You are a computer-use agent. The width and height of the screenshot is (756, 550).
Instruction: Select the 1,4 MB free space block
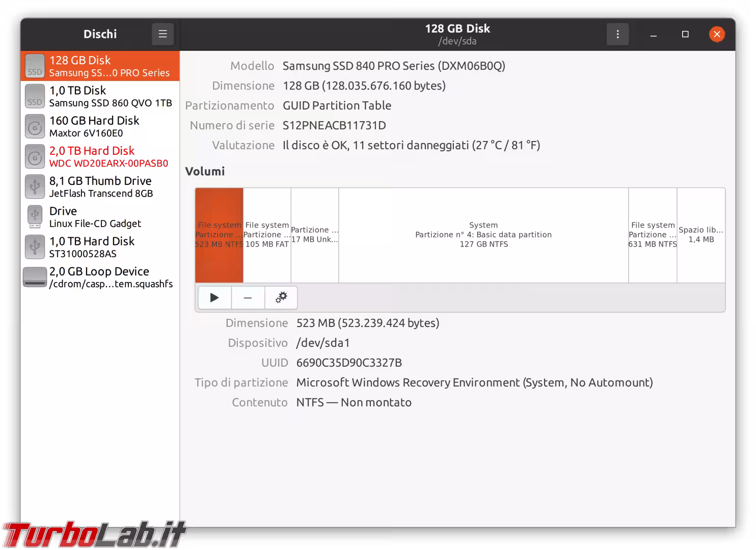[701, 235]
